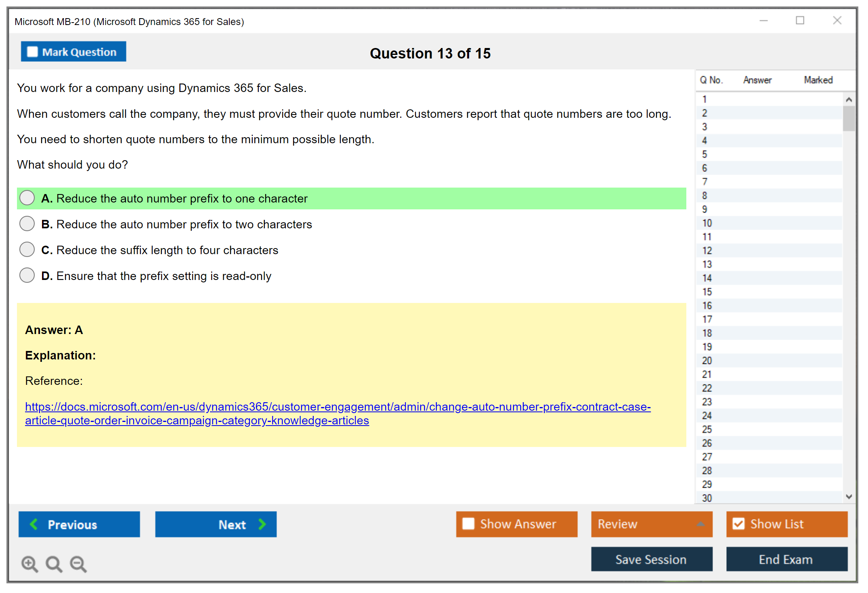Image resolution: width=868 pixels, height=593 pixels.
Task: Open the docs.microsoft.com reference link
Action: tap(338, 407)
